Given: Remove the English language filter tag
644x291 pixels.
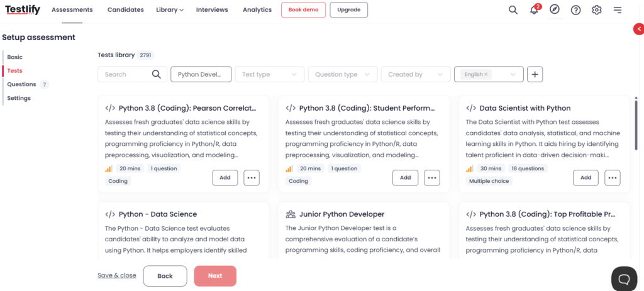Looking at the screenshot, I should coord(486,74).
